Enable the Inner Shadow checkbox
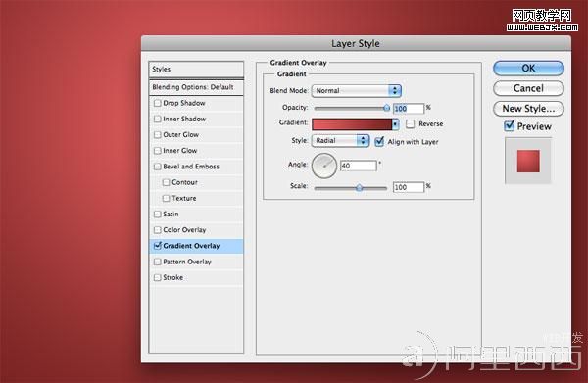588x383 pixels. click(158, 119)
